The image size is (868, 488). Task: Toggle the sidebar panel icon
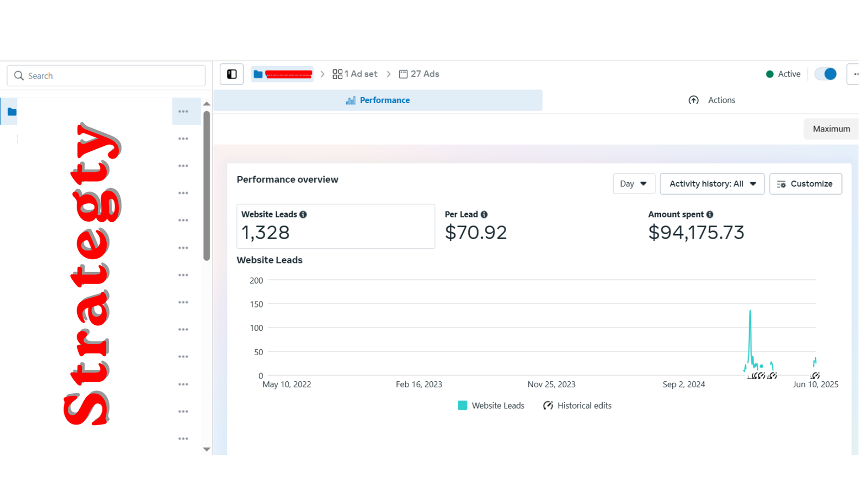point(232,74)
